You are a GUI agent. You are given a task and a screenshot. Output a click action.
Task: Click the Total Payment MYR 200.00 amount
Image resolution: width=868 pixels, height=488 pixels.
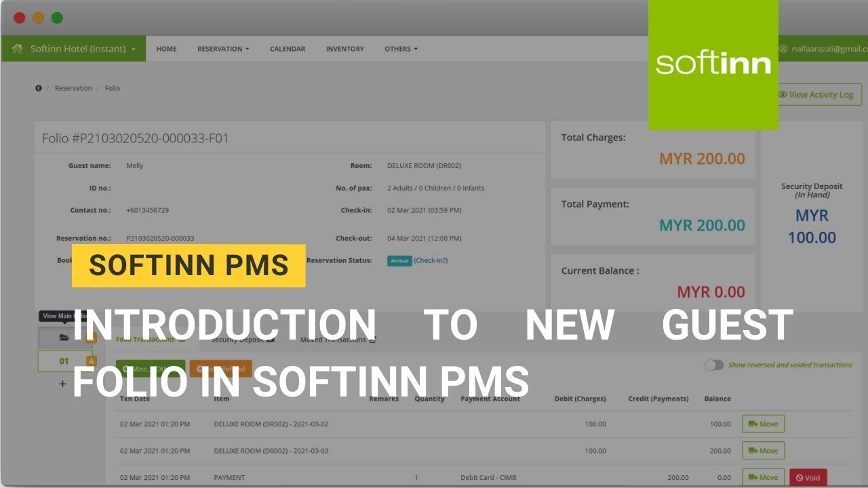[702, 225]
